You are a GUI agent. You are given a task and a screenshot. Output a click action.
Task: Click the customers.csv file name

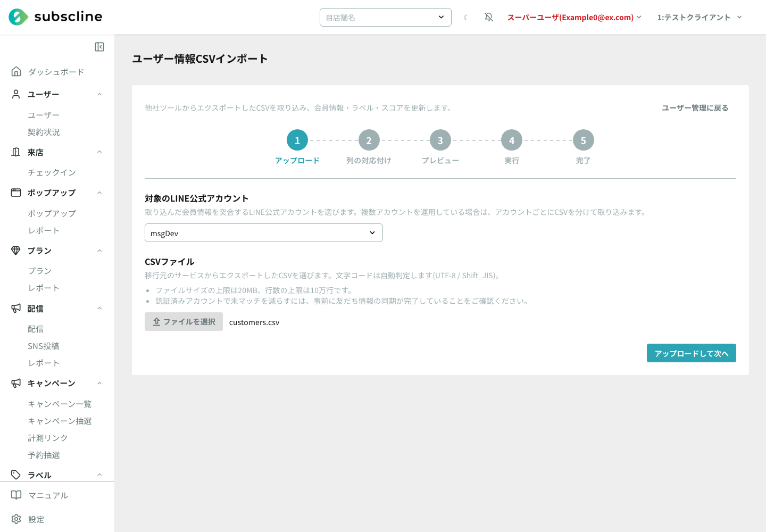pos(254,322)
